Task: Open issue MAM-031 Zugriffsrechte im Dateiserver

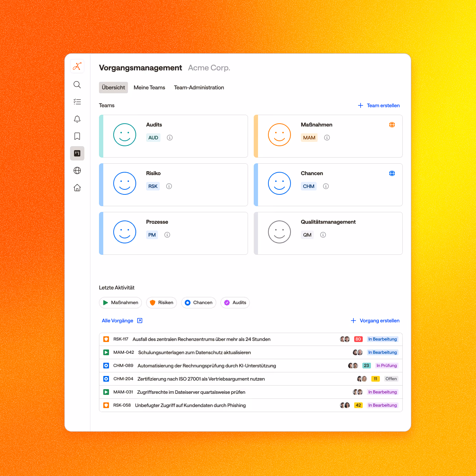Action: click(251, 392)
